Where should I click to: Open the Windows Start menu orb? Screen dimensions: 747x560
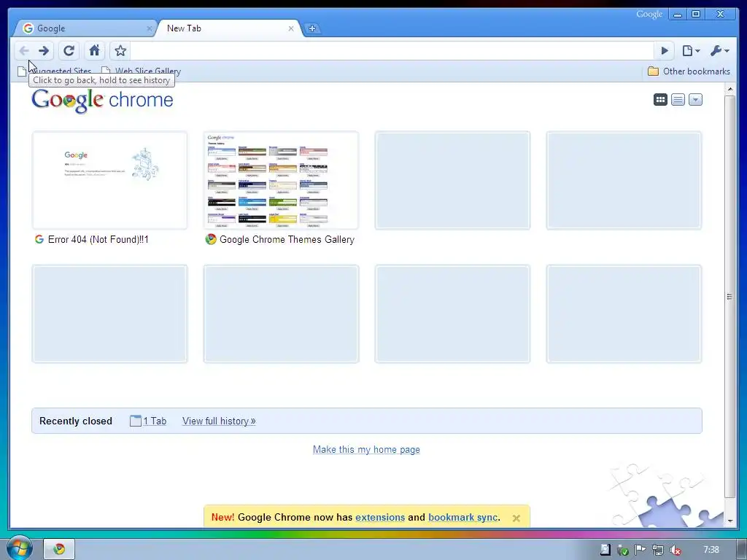[19, 548]
